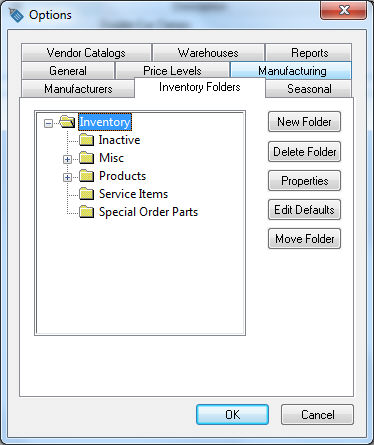The image size is (374, 445).
Task: Collapse the Inventory tree node
Action: (x=48, y=124)
